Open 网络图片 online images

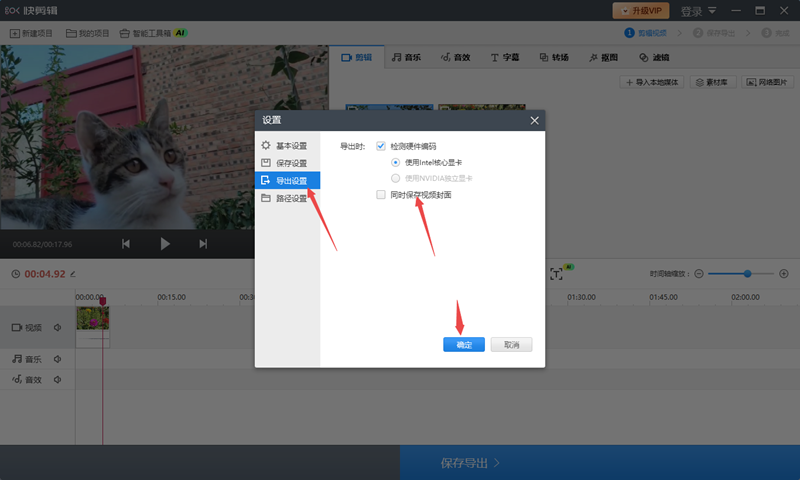(767, 82)
